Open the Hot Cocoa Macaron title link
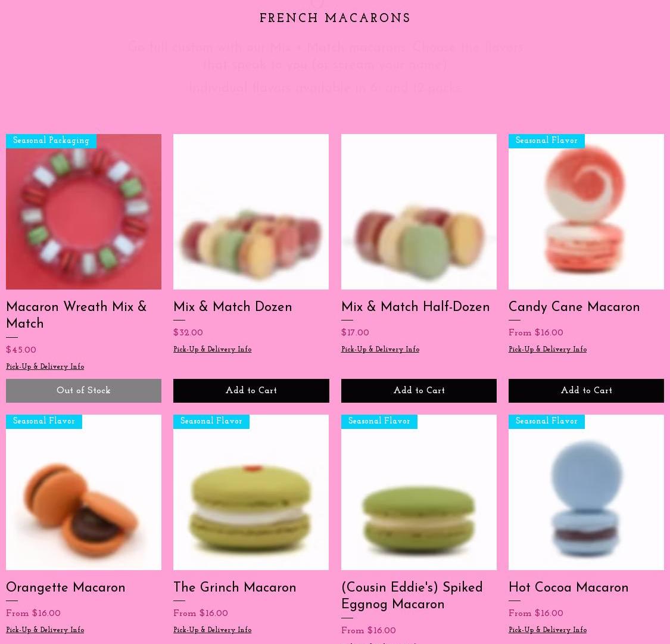The width and height of the screenshot is (670, 644). (x=568, y=587)
